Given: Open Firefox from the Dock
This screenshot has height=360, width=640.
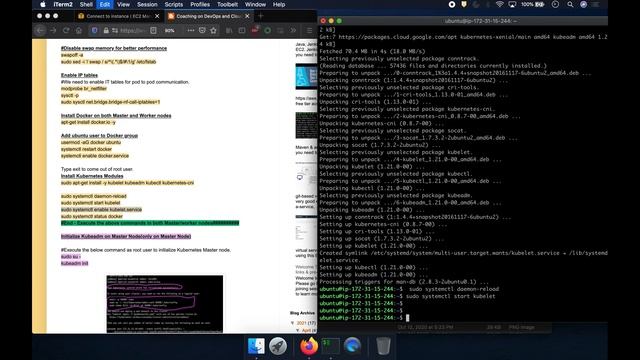Looking at the screenshot, I should click(x=309, y=346).
